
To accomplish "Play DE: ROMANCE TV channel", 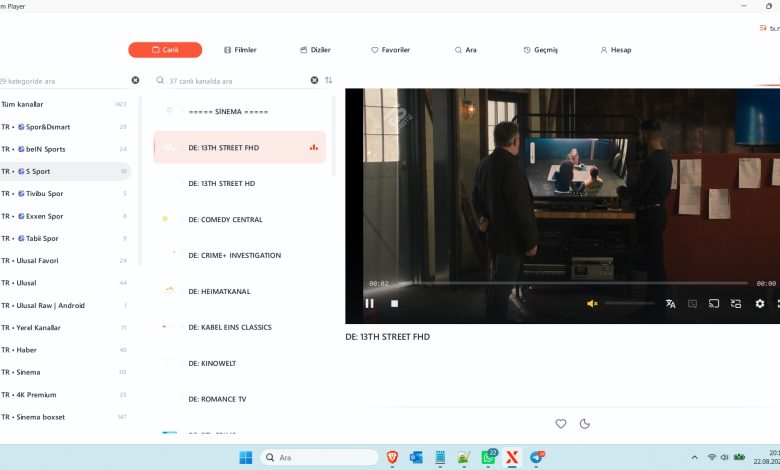I will 239,399.
